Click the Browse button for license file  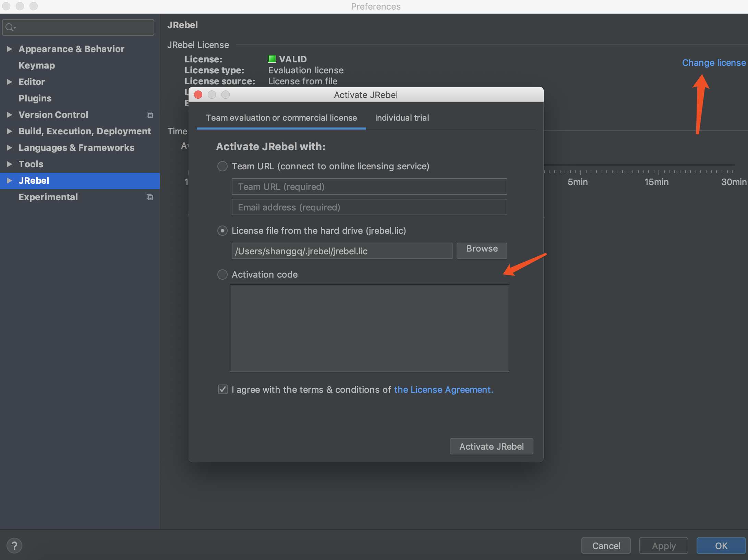[482, 251]
